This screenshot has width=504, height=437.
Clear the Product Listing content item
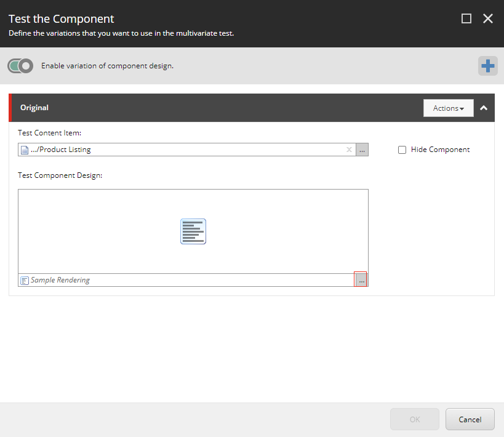pyautogui.click(x=349, y=150)
